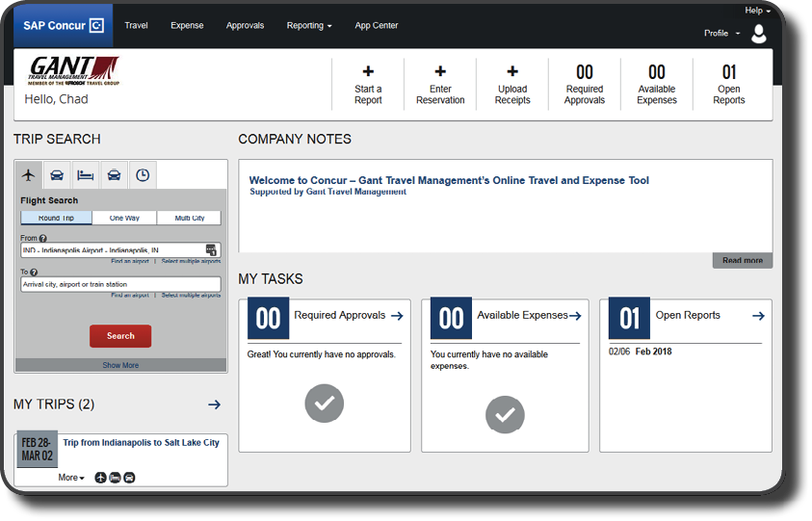This screenshot has height=521, width=812.
Task: Click the flight segment icon on the Salt Lake City trip
Action: 100,478
